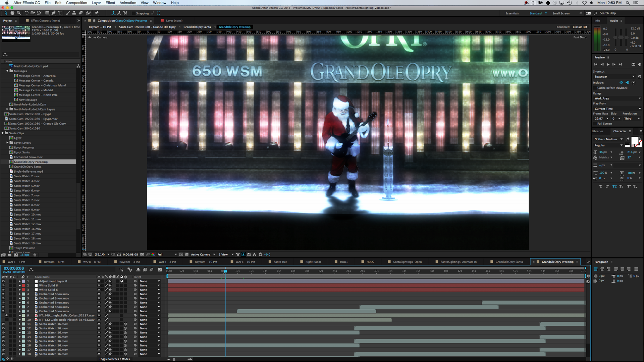Select the Small Screen workspace

(x=561, y=13)
